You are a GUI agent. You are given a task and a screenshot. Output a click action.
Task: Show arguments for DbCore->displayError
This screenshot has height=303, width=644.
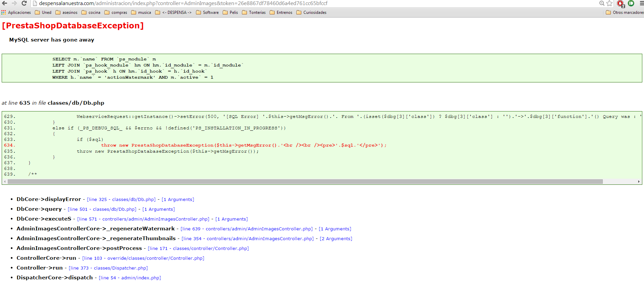(178, 200)
